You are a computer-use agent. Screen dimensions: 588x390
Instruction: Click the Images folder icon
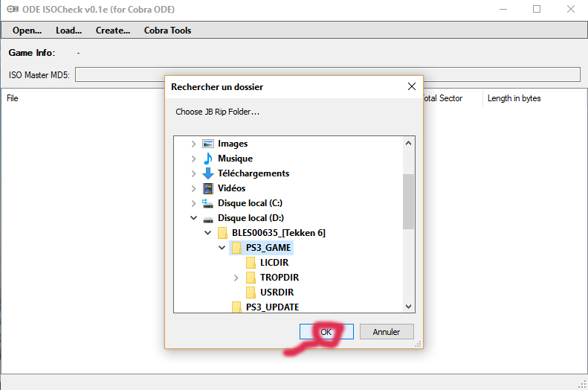coord(208,144)
